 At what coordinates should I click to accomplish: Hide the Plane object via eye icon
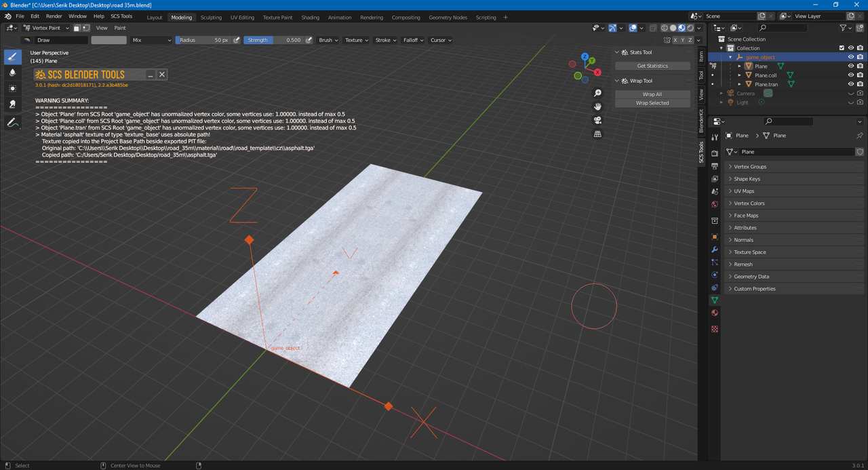point(851,66)
